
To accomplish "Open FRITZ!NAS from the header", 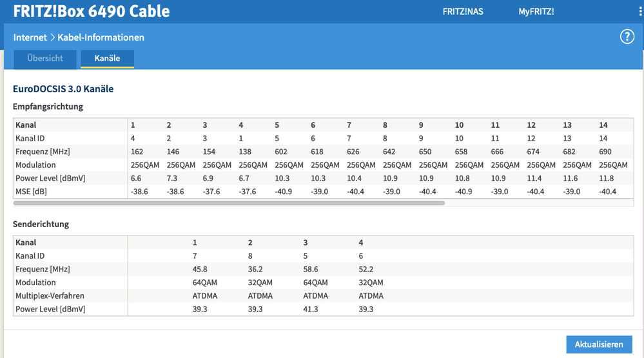I will coord(463,12).
